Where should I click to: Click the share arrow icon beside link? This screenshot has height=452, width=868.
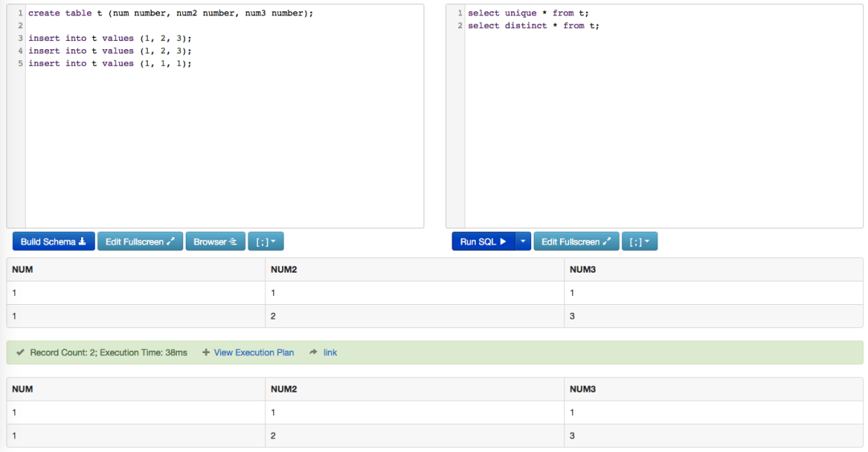click(x=313, y=352)
